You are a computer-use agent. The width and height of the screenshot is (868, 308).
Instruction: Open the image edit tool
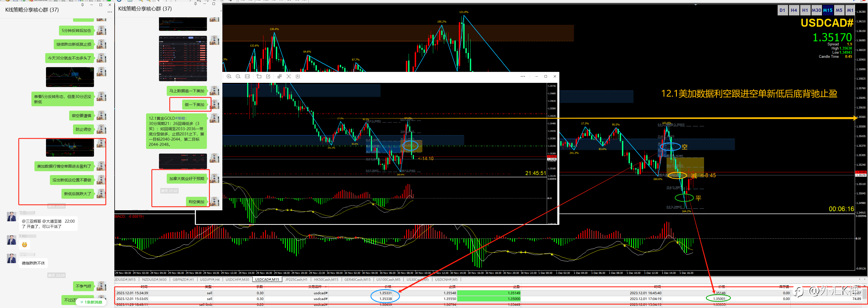(x=268, y=77)
